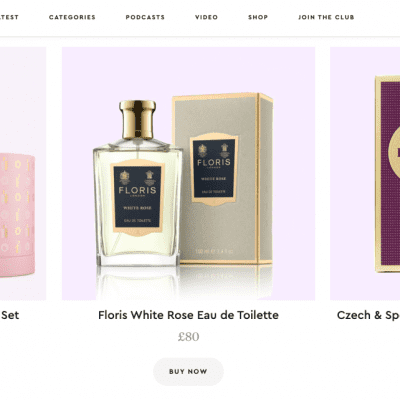The width and height of the screenshot is (400, 400).
Task: Click the £80 price text
Action: click(x=188, y=337)
